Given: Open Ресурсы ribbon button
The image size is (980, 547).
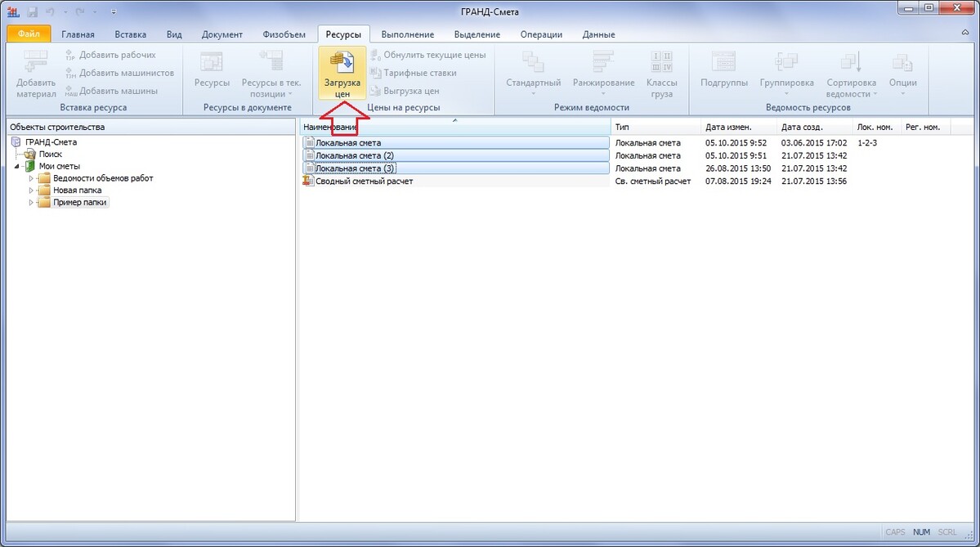Looking at the screenshot, I should pos(212,70).
